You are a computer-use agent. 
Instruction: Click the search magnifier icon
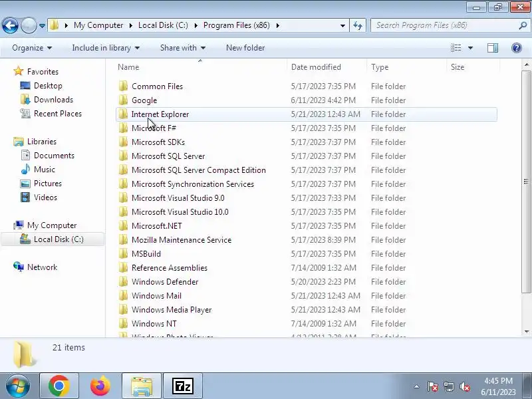[523, 25]
